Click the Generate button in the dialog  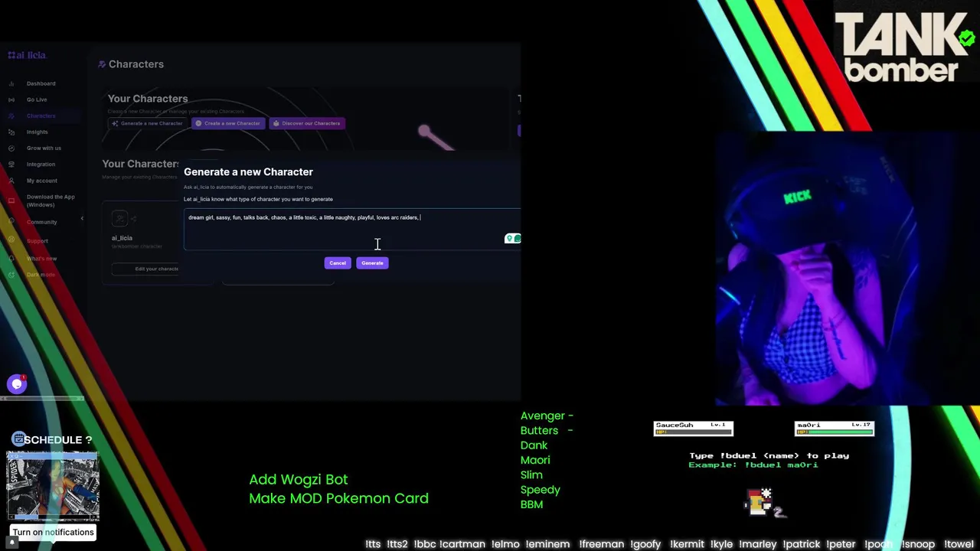coord(372,262)
